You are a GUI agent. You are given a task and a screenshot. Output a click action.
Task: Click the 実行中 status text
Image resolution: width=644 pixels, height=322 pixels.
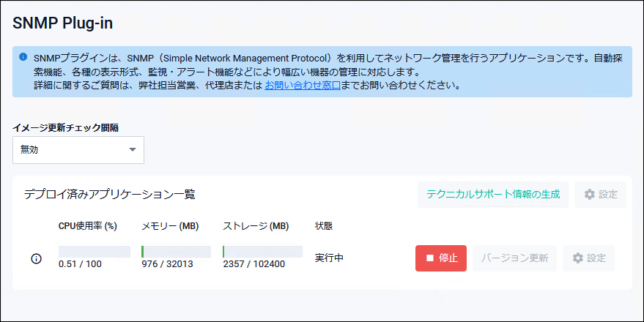point(329,258)
